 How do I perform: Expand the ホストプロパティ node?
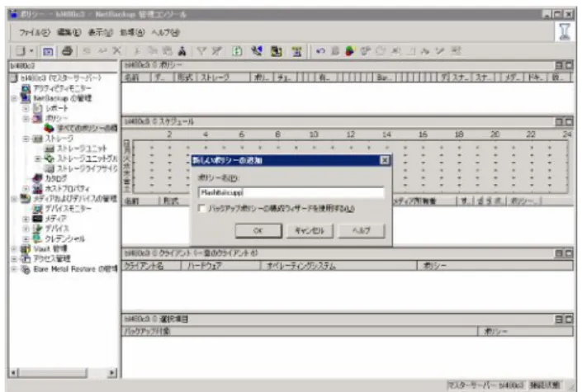(x=26, y=189)
